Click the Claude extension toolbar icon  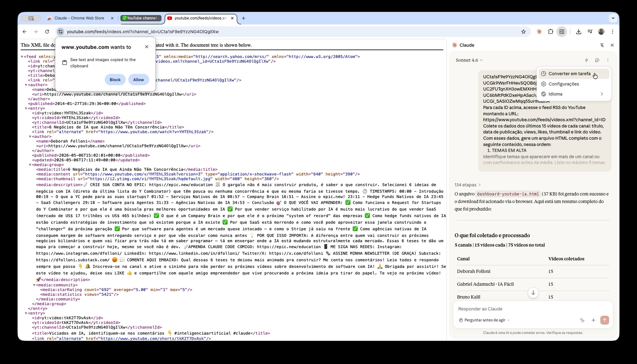pos(539,32)
